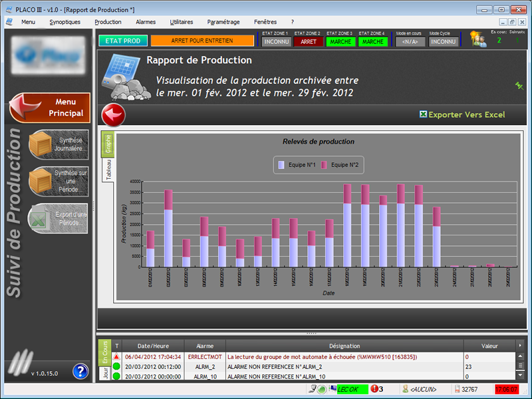Open the Paramétrage menu

(x=223, y=22)
